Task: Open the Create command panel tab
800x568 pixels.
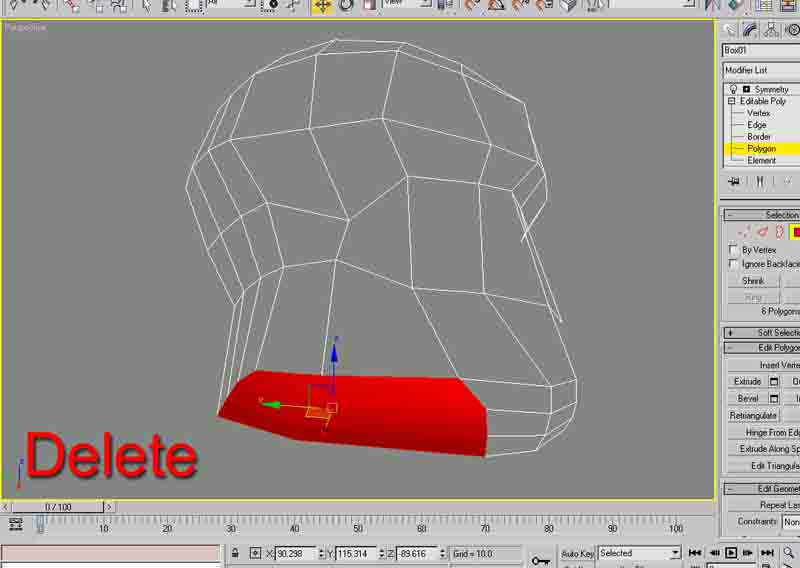Action: [x=730, y=30]
